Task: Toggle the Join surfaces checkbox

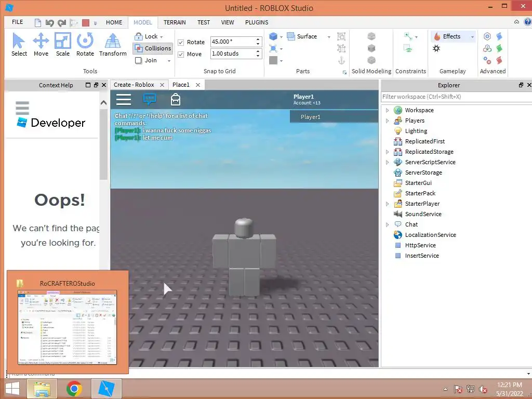Action: (x=138, y=60)
